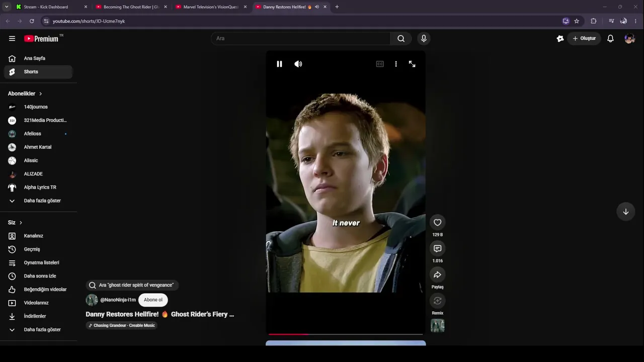644x362 pixels.
Task: Subscribe with the Abone ol button
Action: [x=153, y=300]
